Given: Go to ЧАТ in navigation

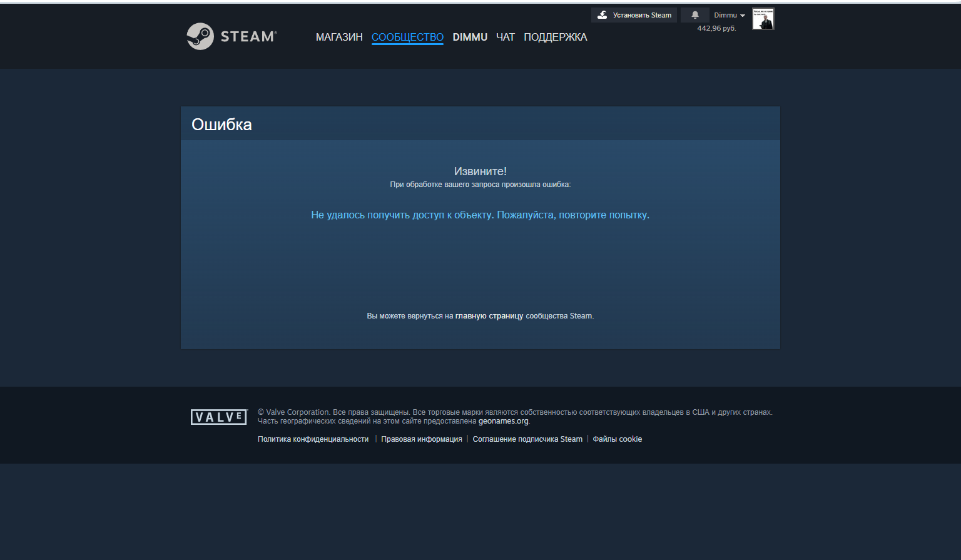Looking at the screenshot, I should coord(506,37).
